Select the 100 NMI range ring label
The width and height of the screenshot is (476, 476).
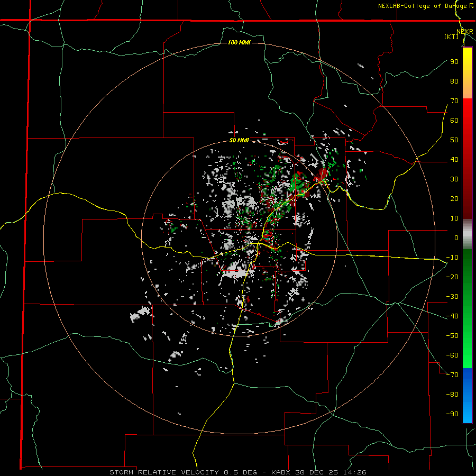coord(239,42)
